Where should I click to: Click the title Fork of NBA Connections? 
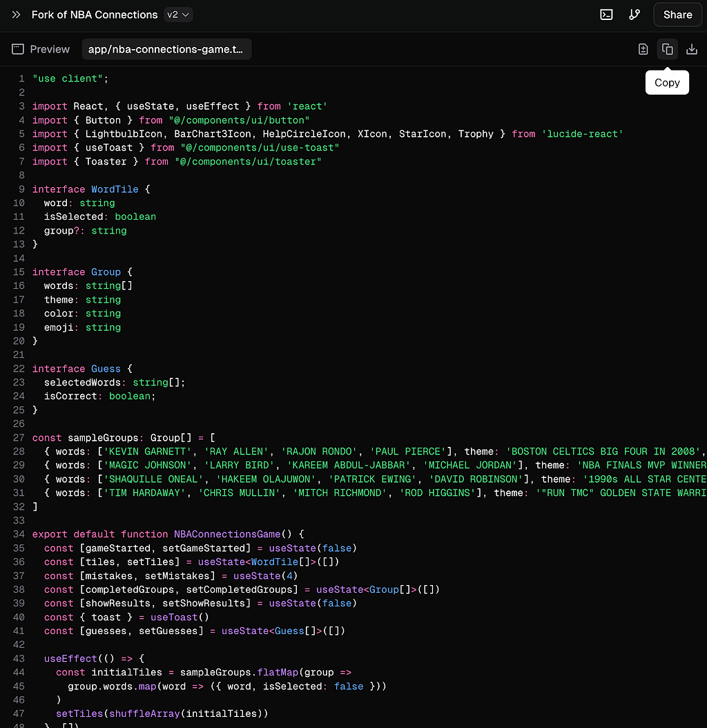[95, 15]
